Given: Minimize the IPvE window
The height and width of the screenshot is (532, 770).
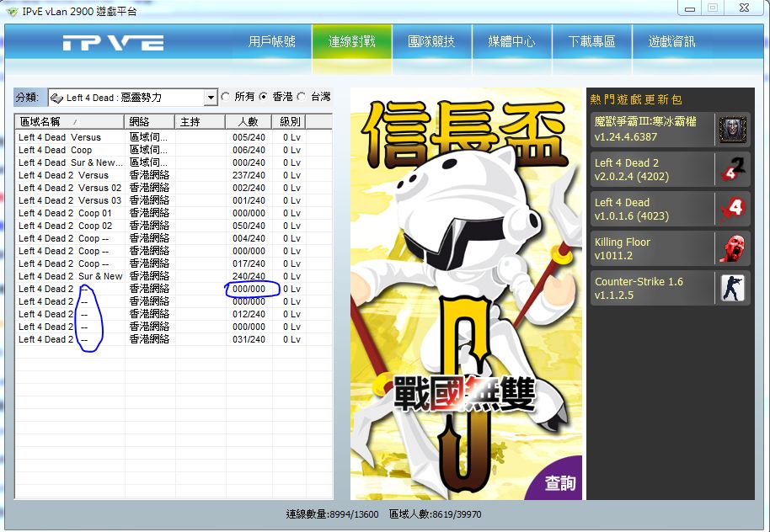Looking at the screenshot, I should 689,8.
